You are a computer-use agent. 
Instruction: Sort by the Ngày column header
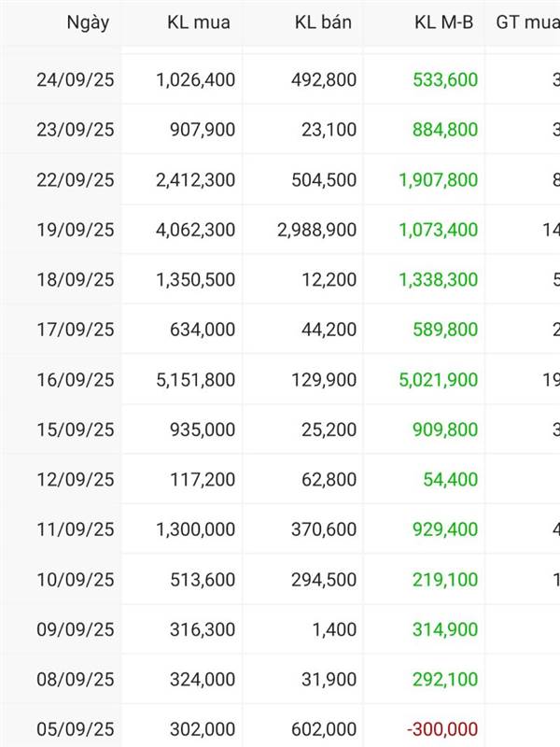88,22
